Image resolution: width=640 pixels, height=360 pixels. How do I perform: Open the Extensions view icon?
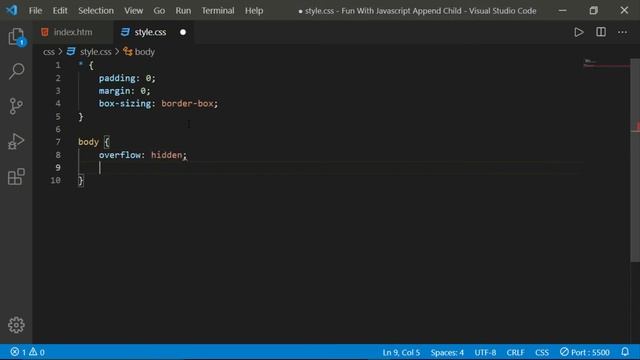coord(16,176)
